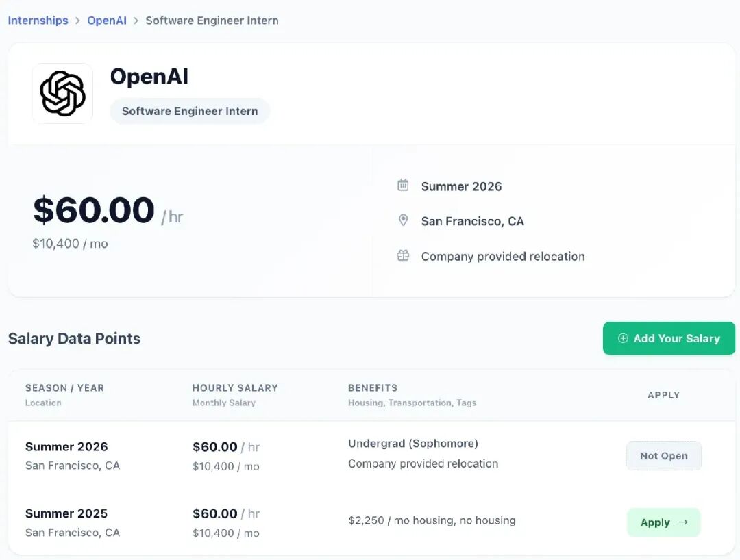Click breadcrumb chevron after OpenAI
The height and width of the screenshot is (560, 740).
pos(136,21)
